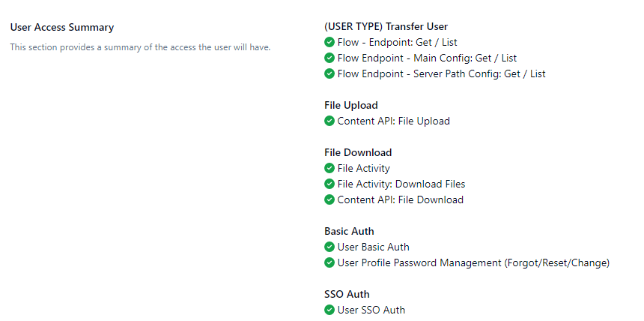Click the File Activity: Download Files label
The width and height of the screenshot is (644, 321).
[401, 184]
